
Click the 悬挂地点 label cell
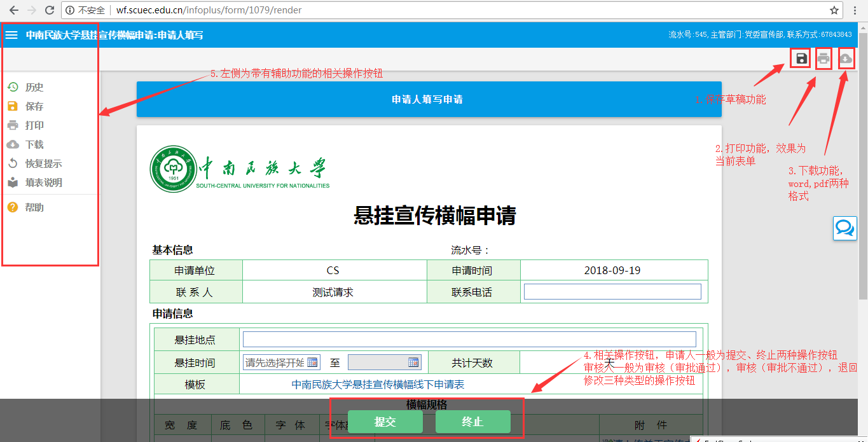pos(196,340)
